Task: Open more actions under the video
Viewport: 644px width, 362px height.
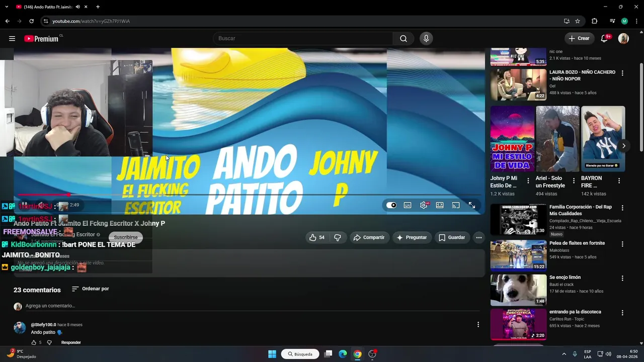Action: point(479,237)
